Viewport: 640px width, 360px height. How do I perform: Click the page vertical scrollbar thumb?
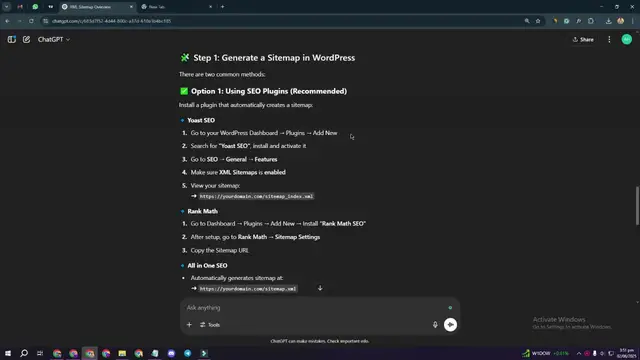[x=637, y=205]
